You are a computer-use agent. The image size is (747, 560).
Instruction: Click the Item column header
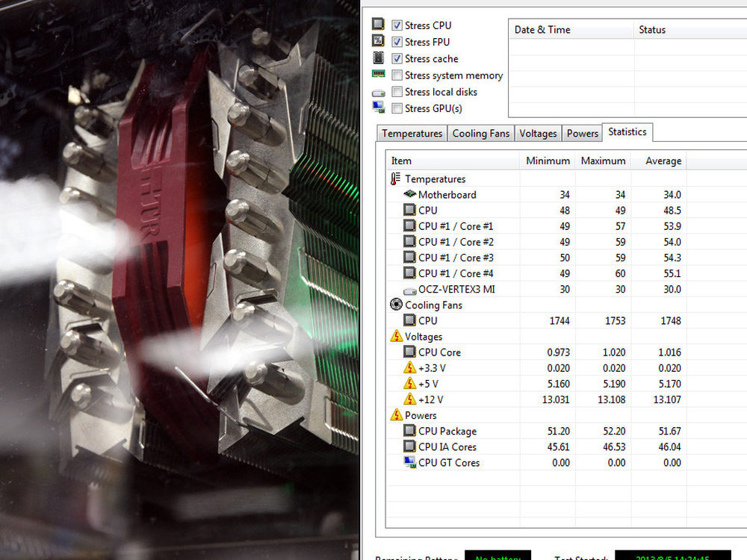tap(453, 161)
